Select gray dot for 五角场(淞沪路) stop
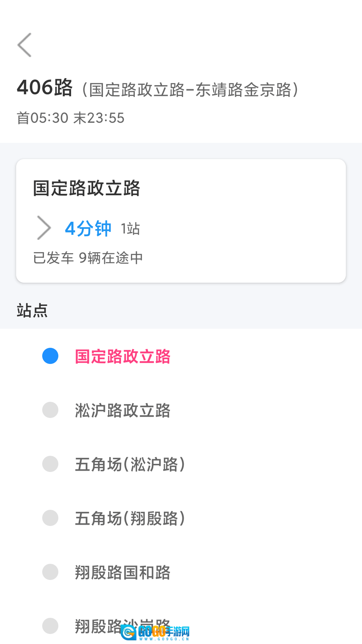Image resolution: width=362 pixels, height=644 pixels. point(50,464)
